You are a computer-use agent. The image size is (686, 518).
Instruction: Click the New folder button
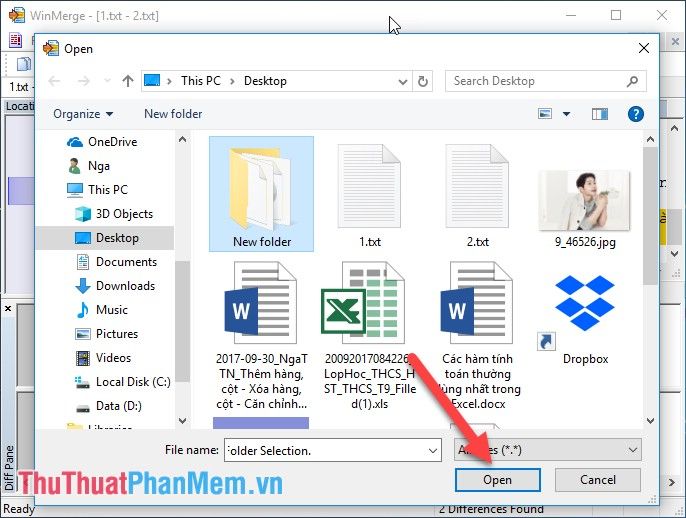coord(173,114)
